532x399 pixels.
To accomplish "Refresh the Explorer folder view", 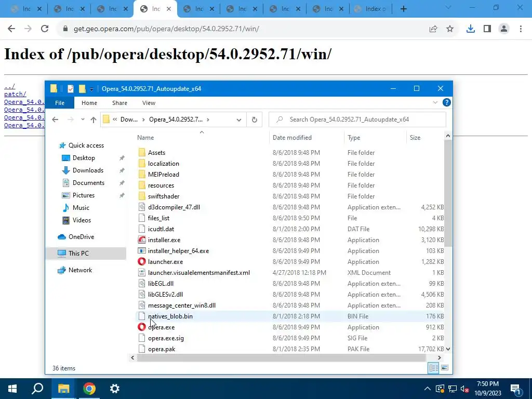I will click(255, 119).
